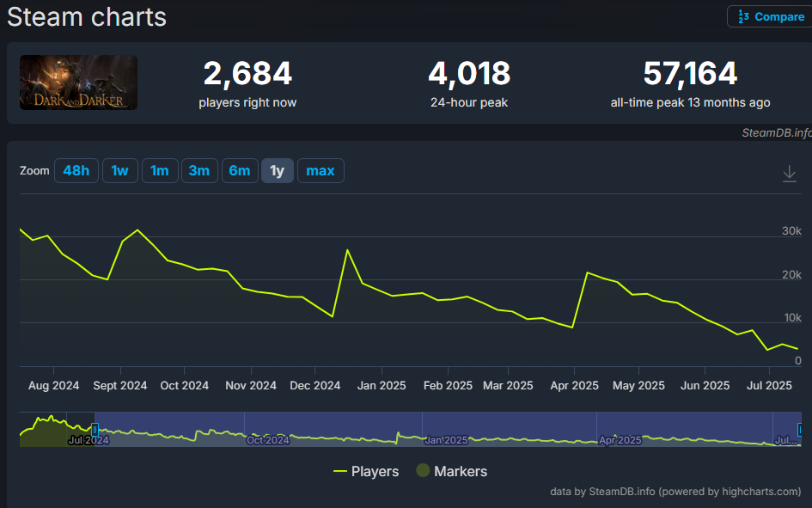Toggle the Markers series in legend
The image size is (812, 508).
(452, 471)
